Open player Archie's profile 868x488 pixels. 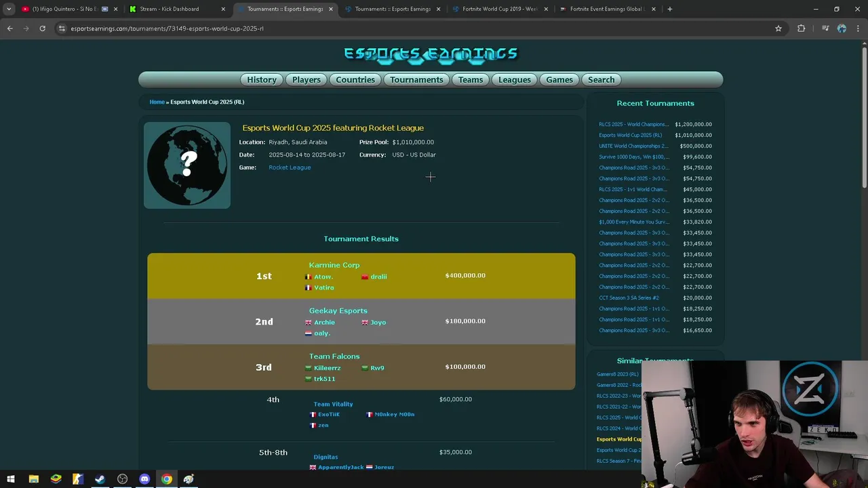(x=324, y=322)
